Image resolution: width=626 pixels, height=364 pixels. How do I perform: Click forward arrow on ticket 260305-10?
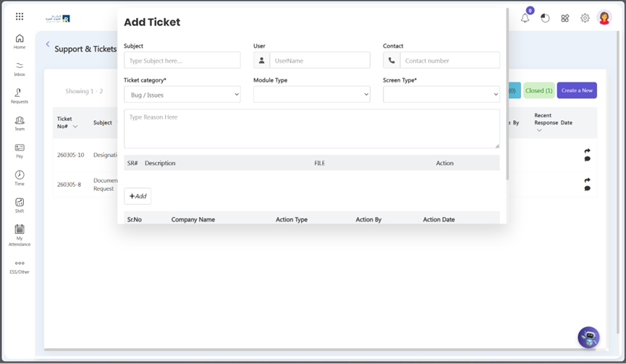point(587,151)
